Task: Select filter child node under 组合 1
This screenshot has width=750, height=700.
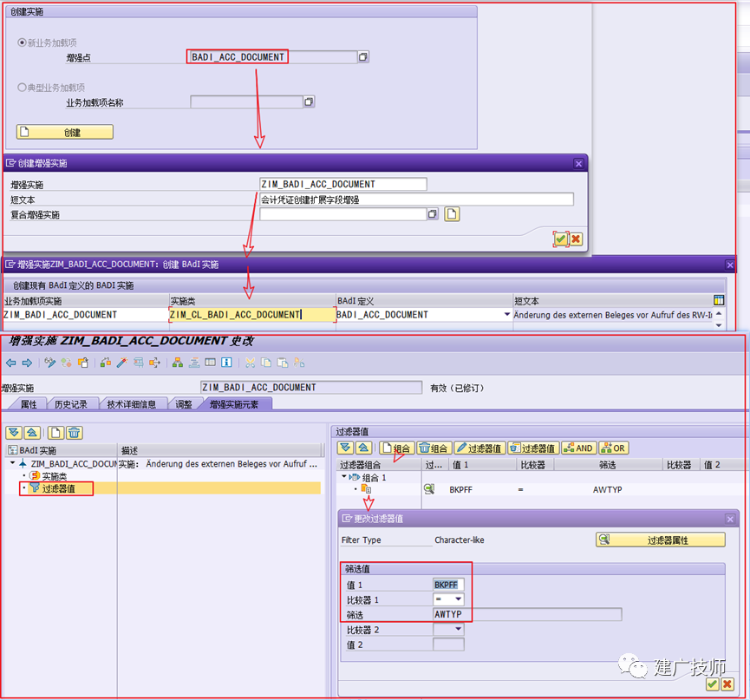Action: pyautogui.click(x=366, y=489)
